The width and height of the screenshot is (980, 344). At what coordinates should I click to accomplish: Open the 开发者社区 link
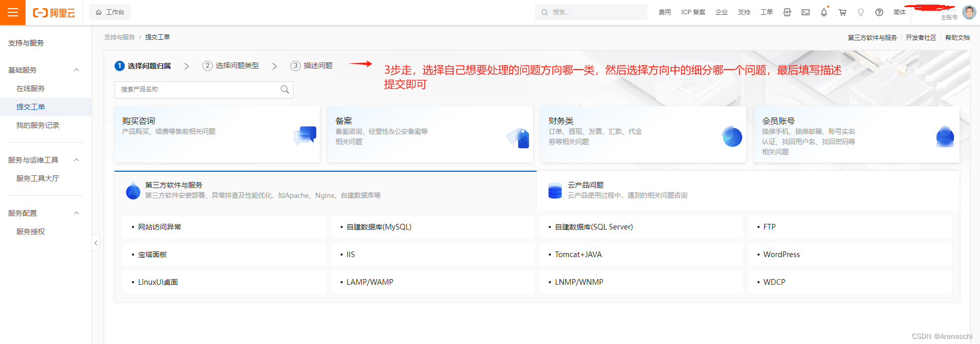point(921,38)
